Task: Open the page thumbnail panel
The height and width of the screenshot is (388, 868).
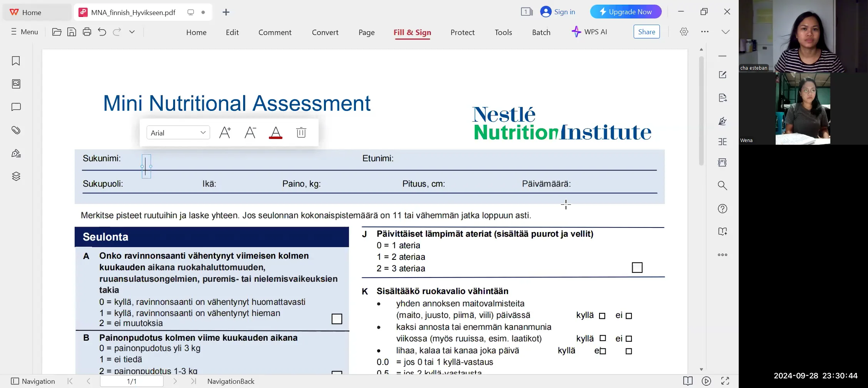Action: click(16, 84)
